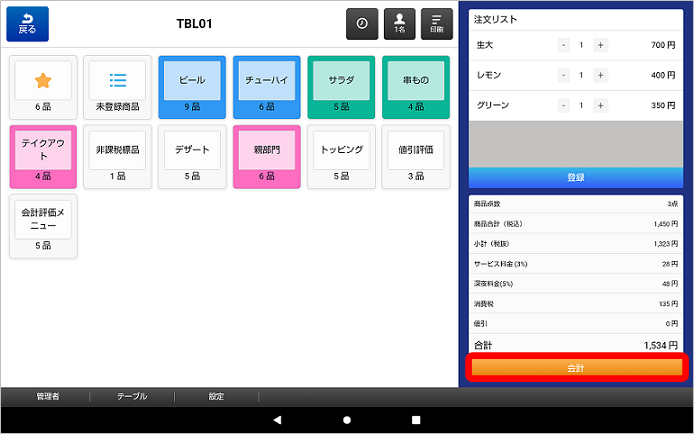Open the 未登録商品 list category

point(118,85)
